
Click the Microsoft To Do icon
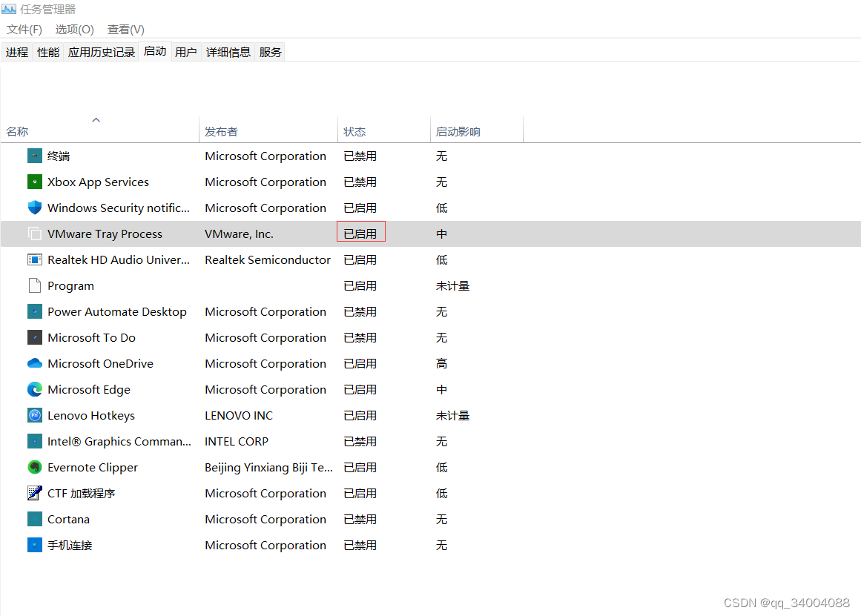pos(35,337)
